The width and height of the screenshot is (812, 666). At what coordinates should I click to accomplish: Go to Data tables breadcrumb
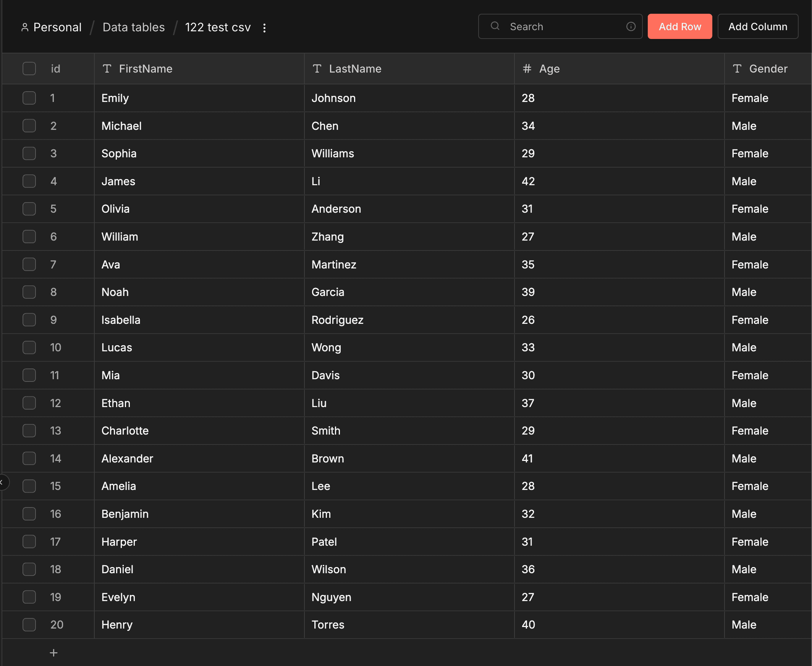point(134,27)
